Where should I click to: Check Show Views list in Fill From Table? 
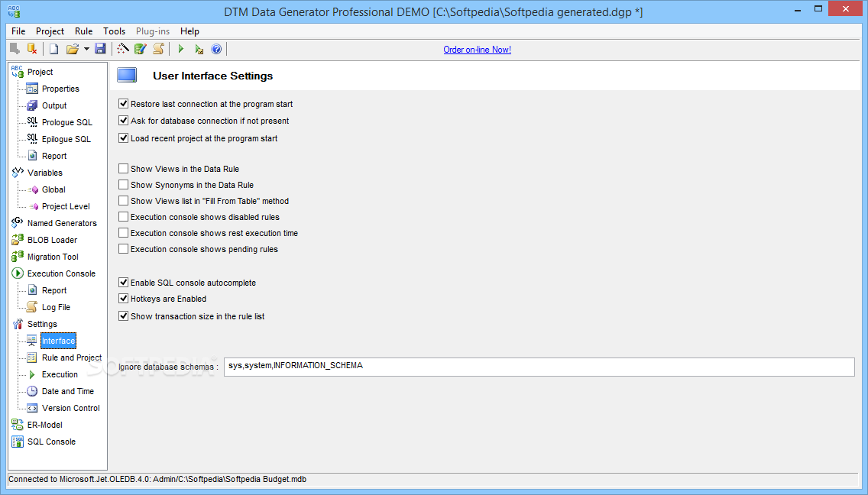(x=124, y=200)
